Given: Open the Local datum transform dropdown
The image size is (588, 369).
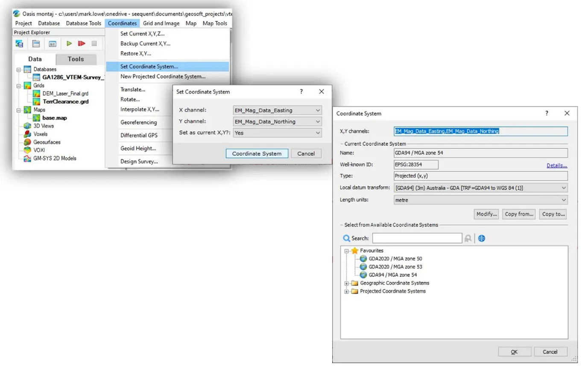Looking at the screenshot, I should tap(564, 187).
